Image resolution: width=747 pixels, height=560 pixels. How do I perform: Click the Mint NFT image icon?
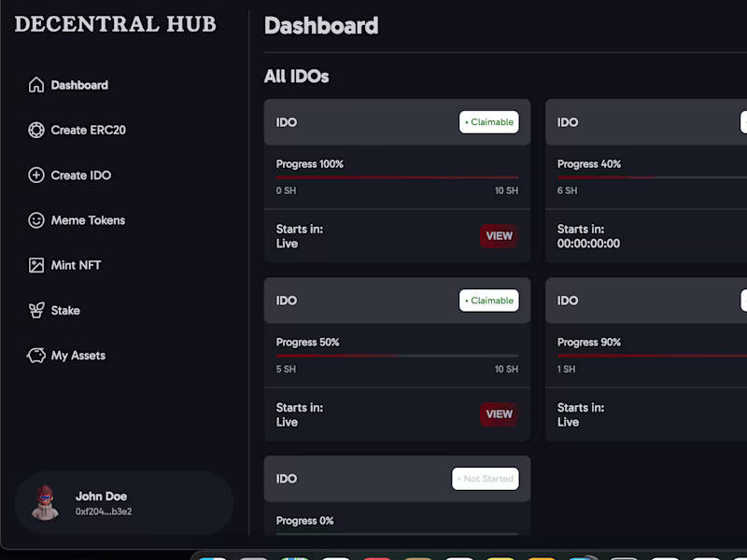point(36,265)
